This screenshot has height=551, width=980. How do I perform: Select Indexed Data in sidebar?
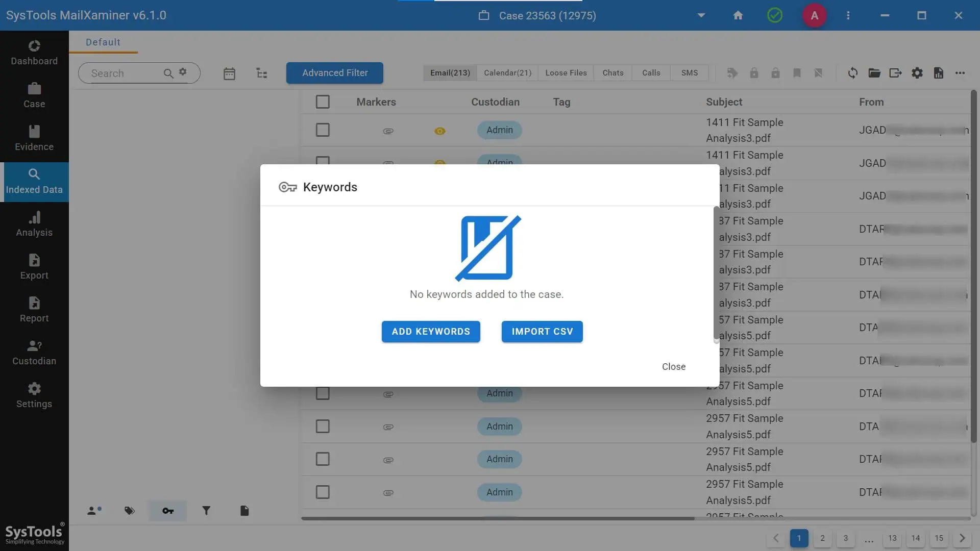click(34, 182)
